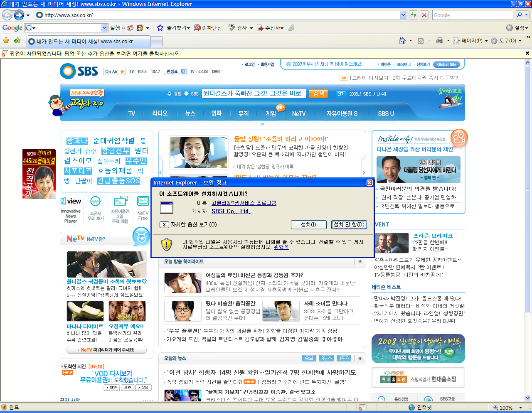Open the zoom level 100% dropdown
This screenshot has width=532, height=413.
pos(520,408)
